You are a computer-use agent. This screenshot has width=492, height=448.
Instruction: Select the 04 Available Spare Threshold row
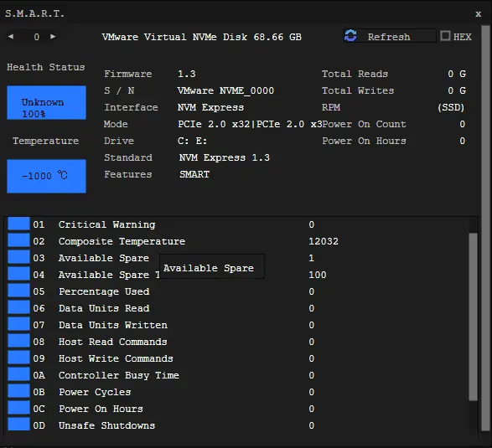coord(237,275)
